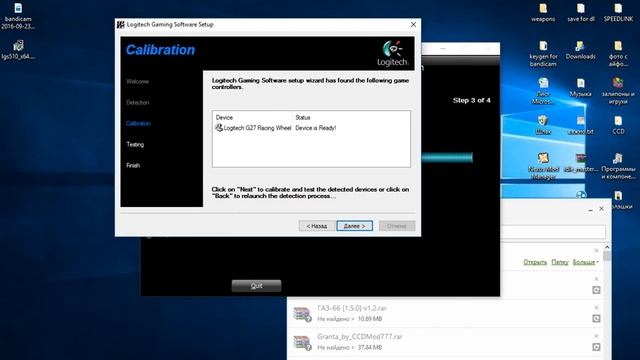
Task: Click ГАЗ-66 [1.5.0] v1.2.rar file name
Action: 351,308
